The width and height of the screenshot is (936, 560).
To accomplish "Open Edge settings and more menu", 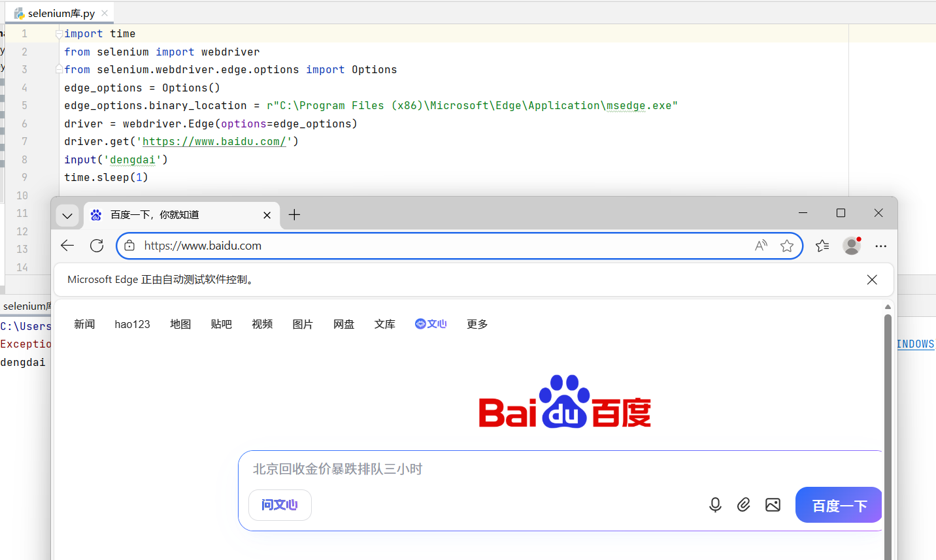I will [x=880, y=246].
